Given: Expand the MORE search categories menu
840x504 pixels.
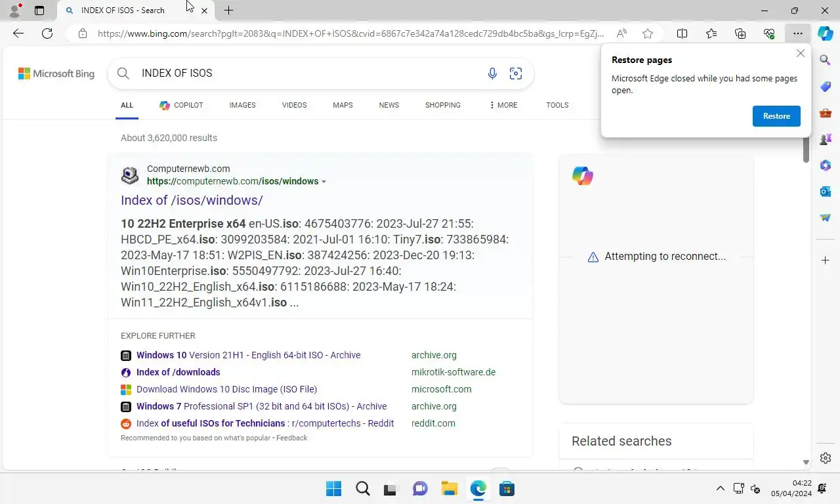Looking at the screenshot, I should (503, 105).
